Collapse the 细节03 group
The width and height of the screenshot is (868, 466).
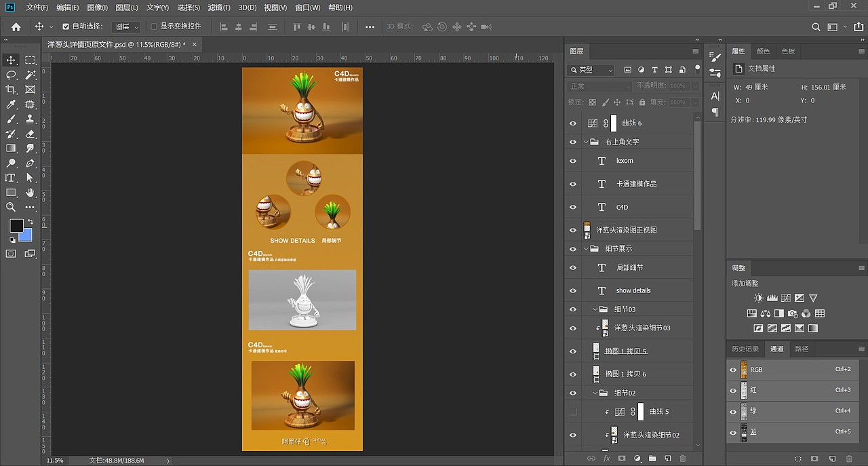[595, 309]
